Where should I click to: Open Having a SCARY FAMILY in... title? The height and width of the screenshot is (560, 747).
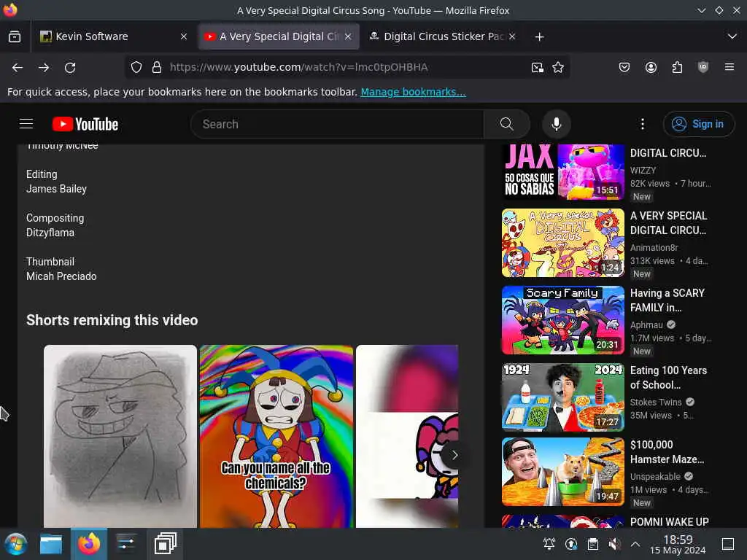[667, 300]
